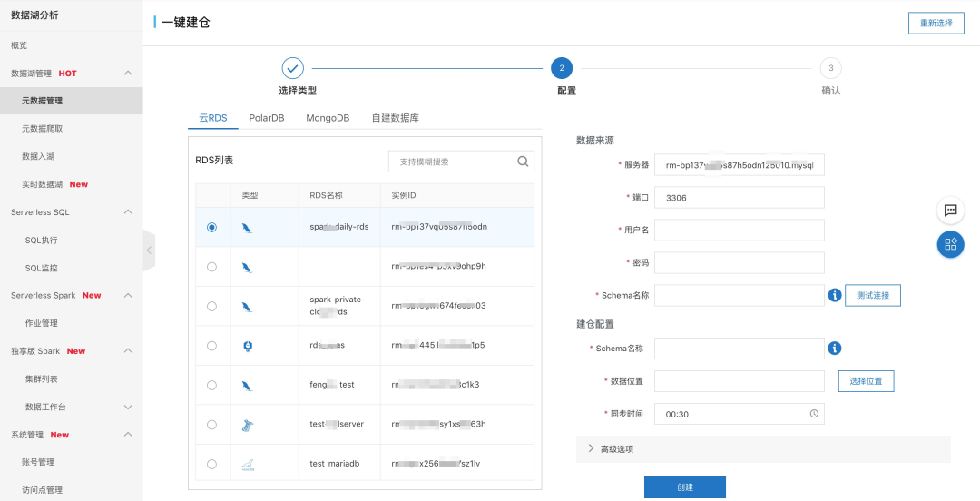980x501 pixels.
Task: Click the database type icon for test_mariadb
Action: 248,465
